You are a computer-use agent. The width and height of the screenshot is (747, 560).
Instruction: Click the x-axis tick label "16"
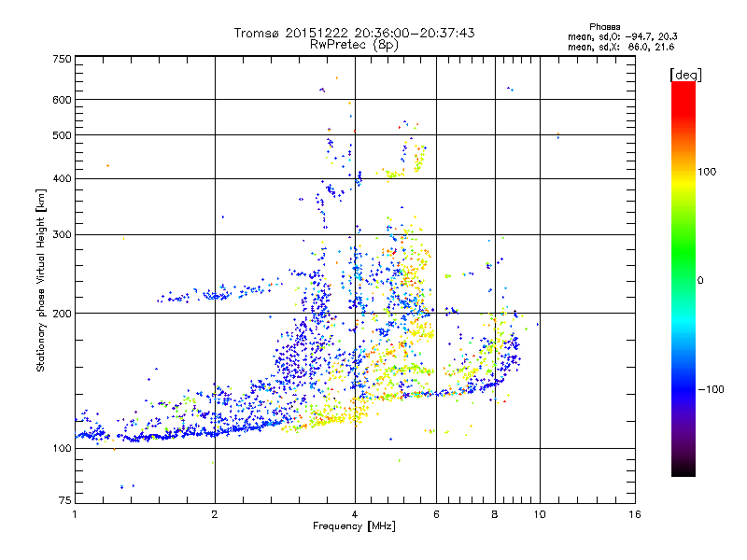[635, 514]
